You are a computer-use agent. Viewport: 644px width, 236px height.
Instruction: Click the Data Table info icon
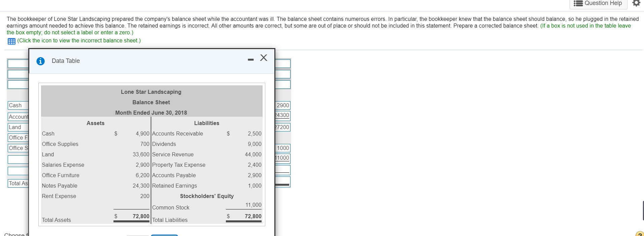[40, 61]
